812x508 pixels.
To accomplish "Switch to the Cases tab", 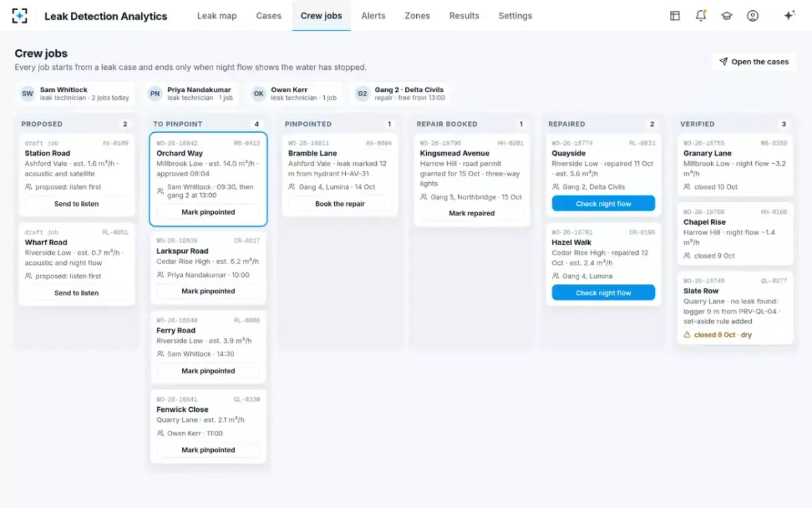I will pyautogui.click(x=269, y=16).
